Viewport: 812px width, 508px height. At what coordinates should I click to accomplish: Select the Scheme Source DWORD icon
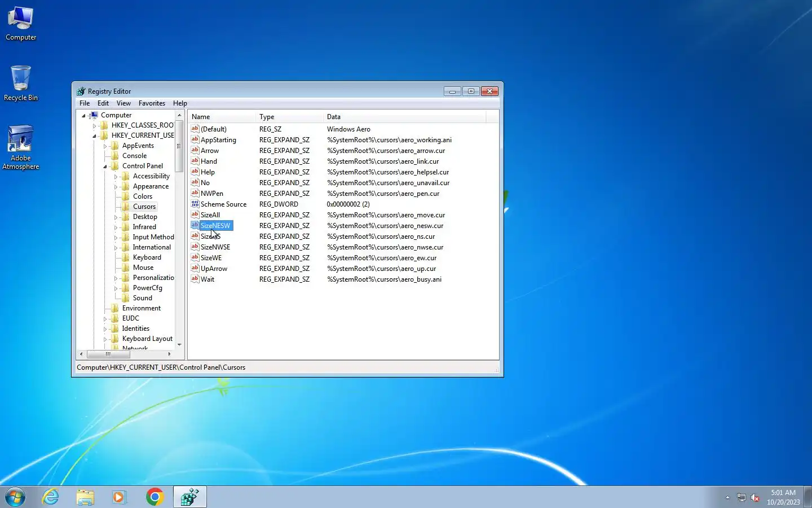pos(195,204)
